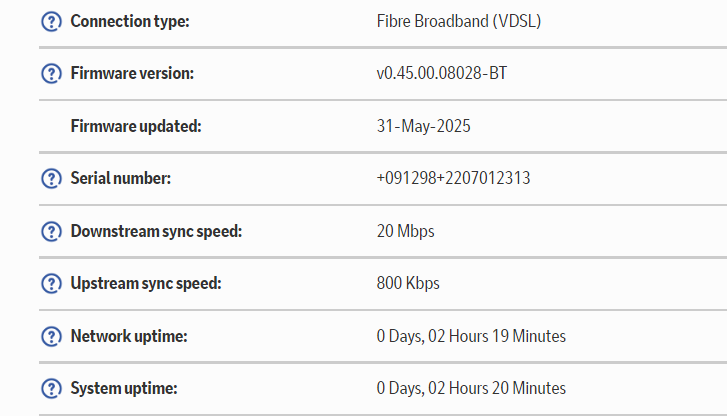The image size is (727, 416).
Task: Click serial value +091298+2207012313
Action: click(x=453, y=179)
